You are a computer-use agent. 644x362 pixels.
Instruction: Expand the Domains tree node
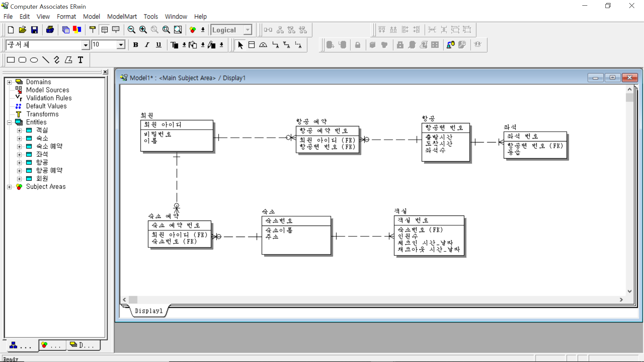click(x=9, y=82)
